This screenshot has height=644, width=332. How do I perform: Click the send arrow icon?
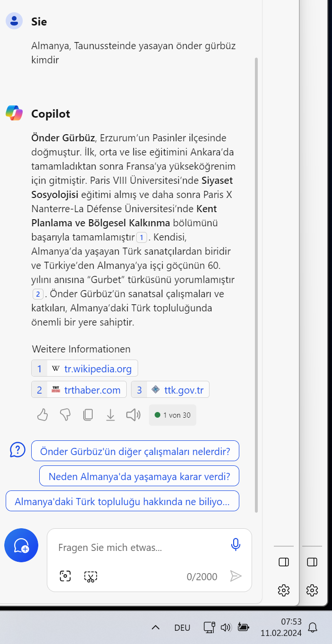(236, 576)
